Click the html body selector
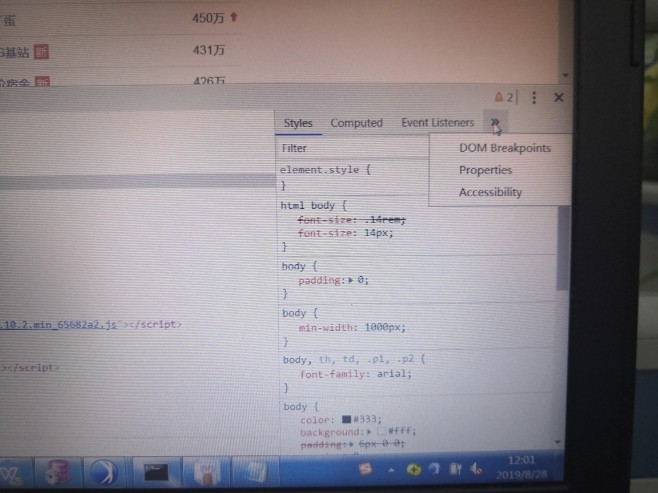Image resolution: width=658 pixels, height=493 pixels. pos(308,205)
